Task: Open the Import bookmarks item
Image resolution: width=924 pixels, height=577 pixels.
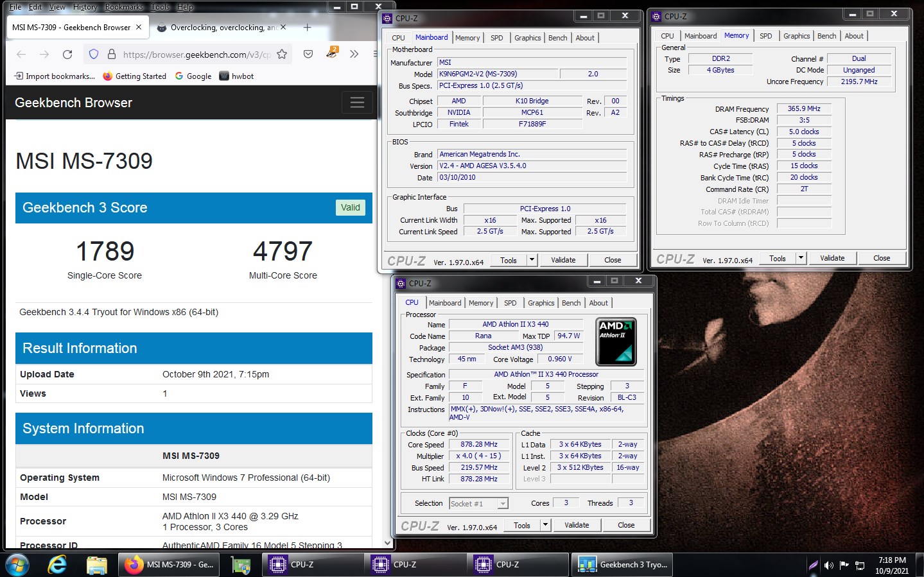Action: (55, 76)
